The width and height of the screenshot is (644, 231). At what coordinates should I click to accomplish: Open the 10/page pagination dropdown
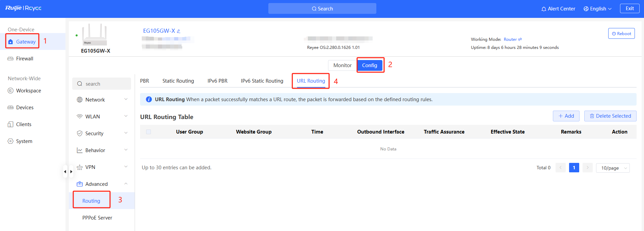(613, 168)
